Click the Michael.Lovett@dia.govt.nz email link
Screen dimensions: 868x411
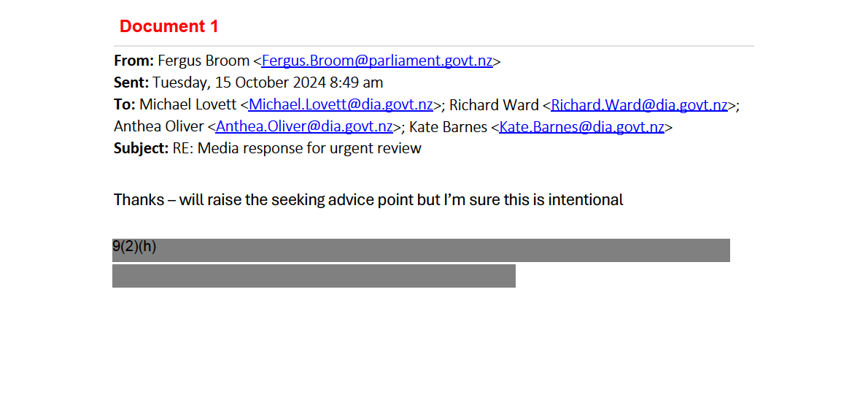pyautogui.click(x=341, y=104)
